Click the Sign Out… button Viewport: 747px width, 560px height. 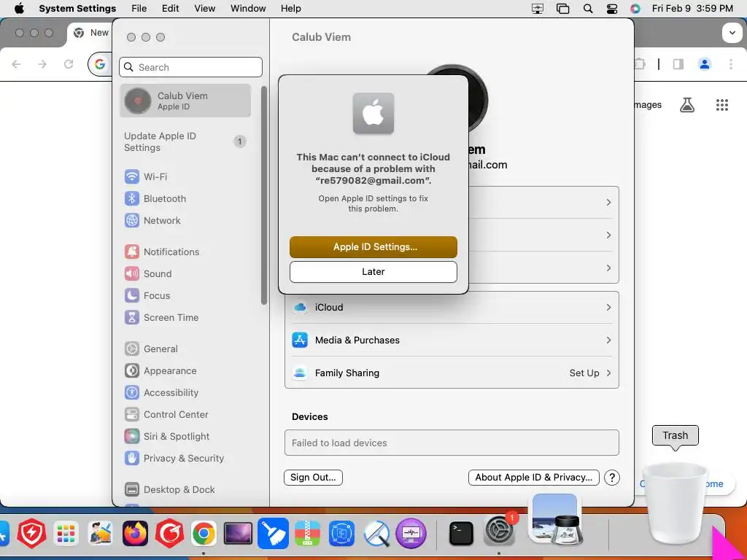(313, 478)
